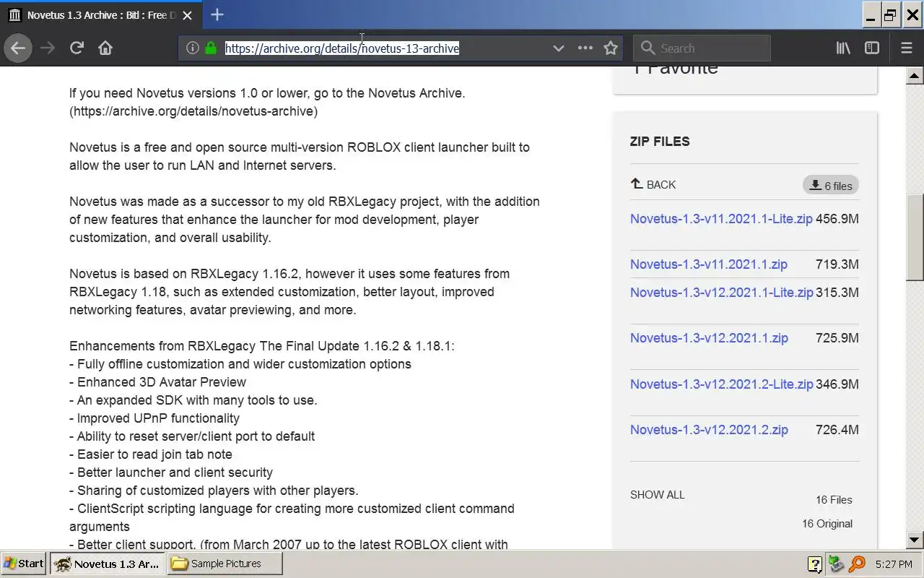Click the paragraph starting 'Novetus is a free'

pos(300,156)
